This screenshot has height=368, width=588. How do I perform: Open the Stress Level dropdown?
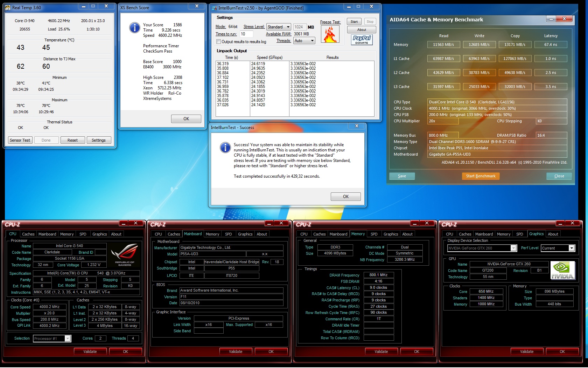279,27
